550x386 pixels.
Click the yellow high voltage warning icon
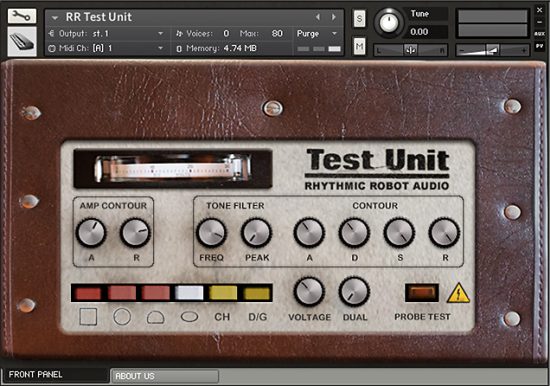(x=458, y=293)
